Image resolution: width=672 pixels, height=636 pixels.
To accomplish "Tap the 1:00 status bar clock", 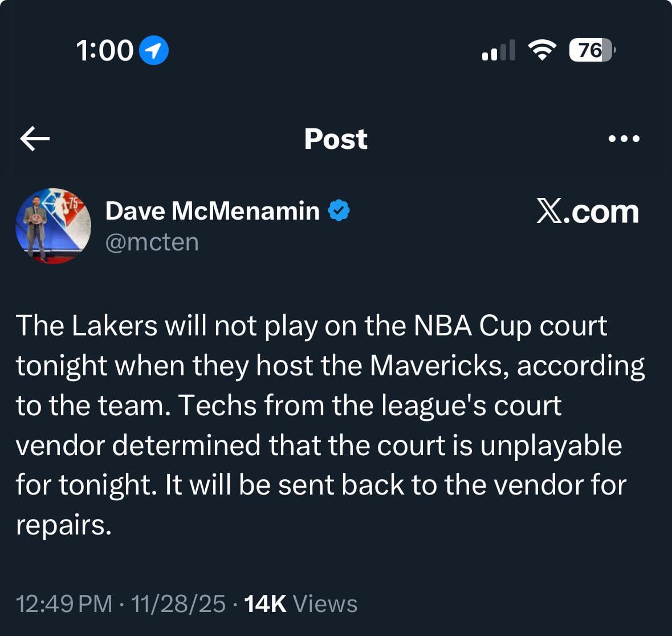I will click(x=104, y=51).
